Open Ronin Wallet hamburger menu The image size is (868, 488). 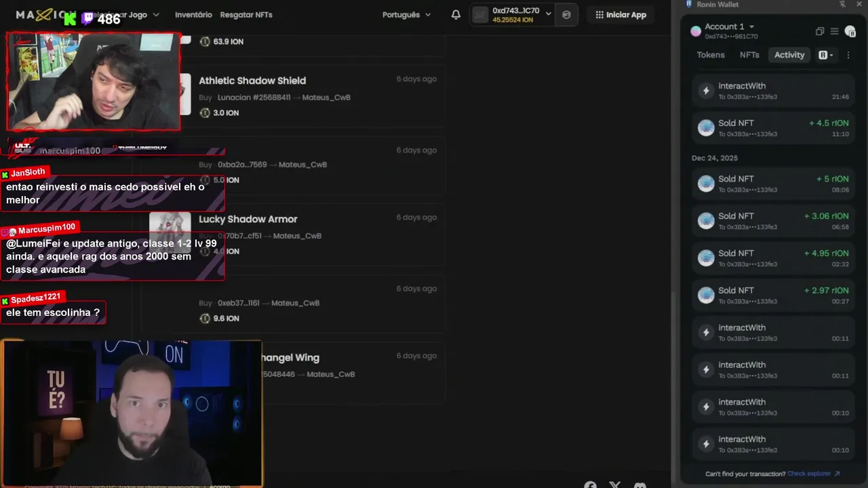click(x=834, y=31)
